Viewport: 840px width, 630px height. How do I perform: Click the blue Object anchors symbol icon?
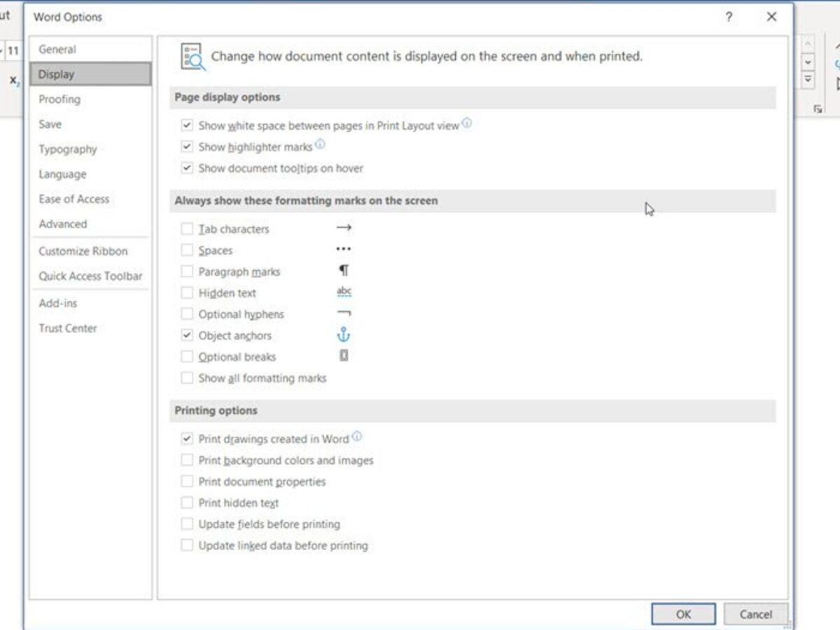point(343,335)
